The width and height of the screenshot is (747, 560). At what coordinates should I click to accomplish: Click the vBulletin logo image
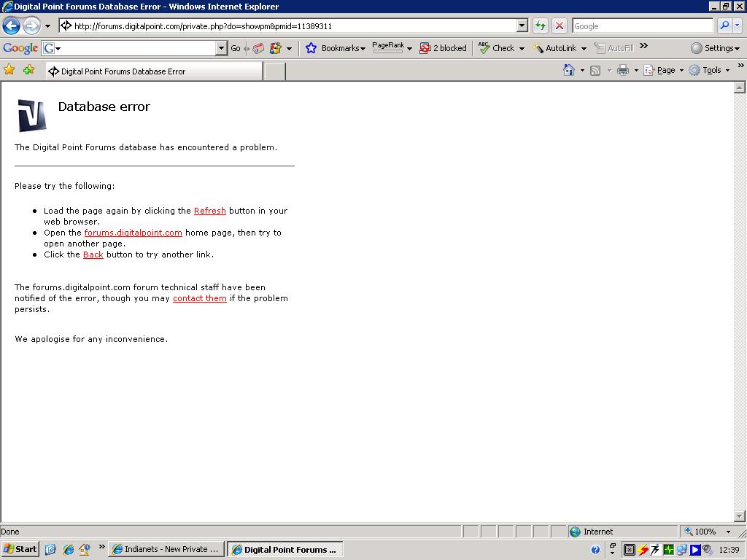(x=32, y=115)
